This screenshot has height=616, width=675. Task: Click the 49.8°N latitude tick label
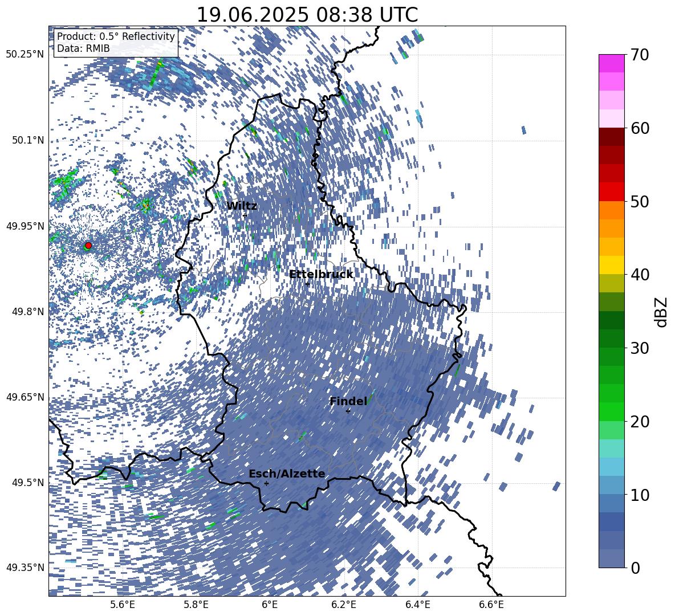pyautogui.click(x=28, y=312)
